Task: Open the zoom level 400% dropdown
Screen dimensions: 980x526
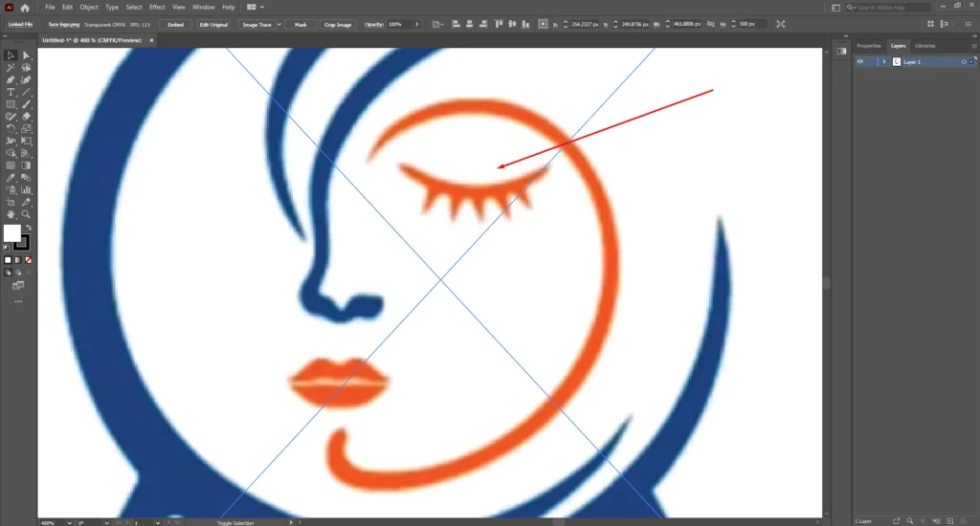Action: (x=69, y=522)
